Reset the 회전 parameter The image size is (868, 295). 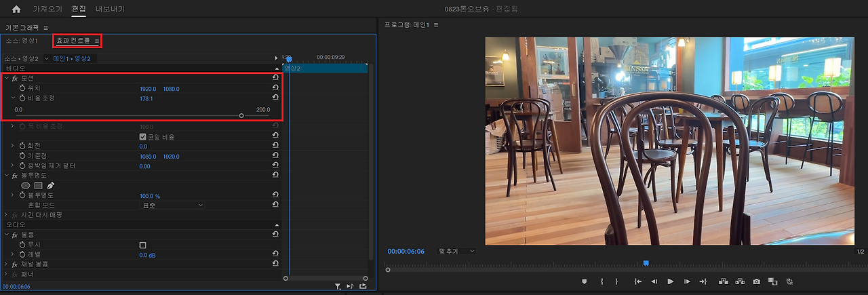pos(275,146)
